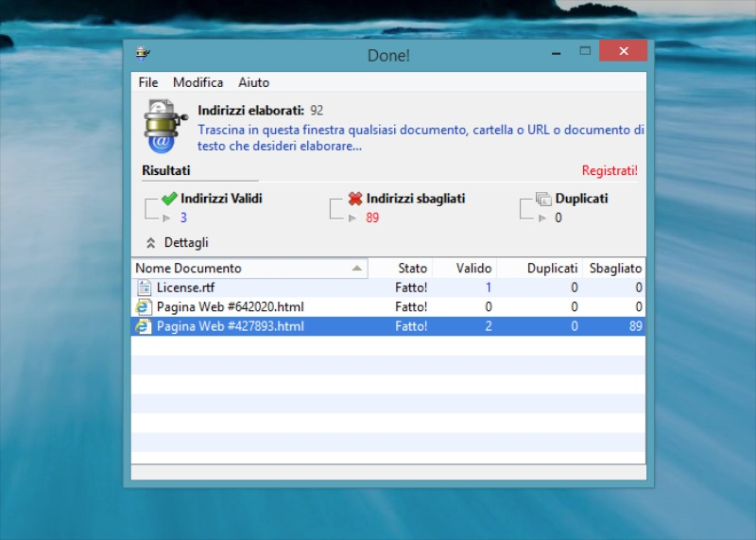Click the red Registrati! link

coord(610,171)
